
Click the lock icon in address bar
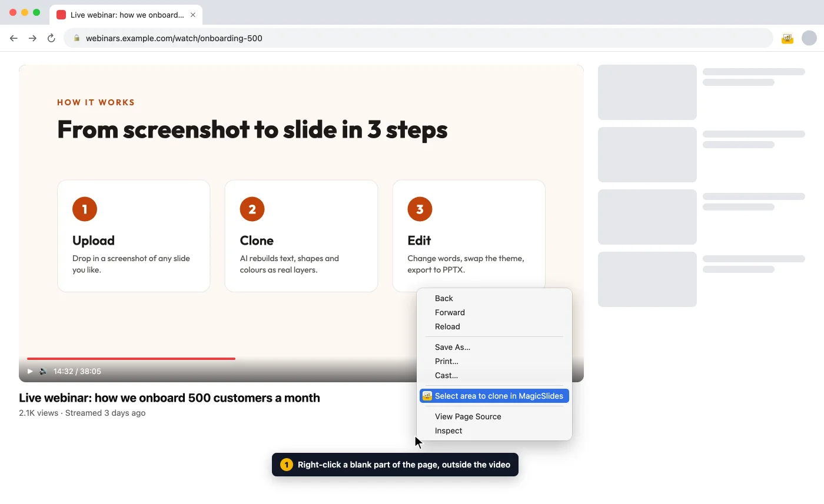click(77, 38)
